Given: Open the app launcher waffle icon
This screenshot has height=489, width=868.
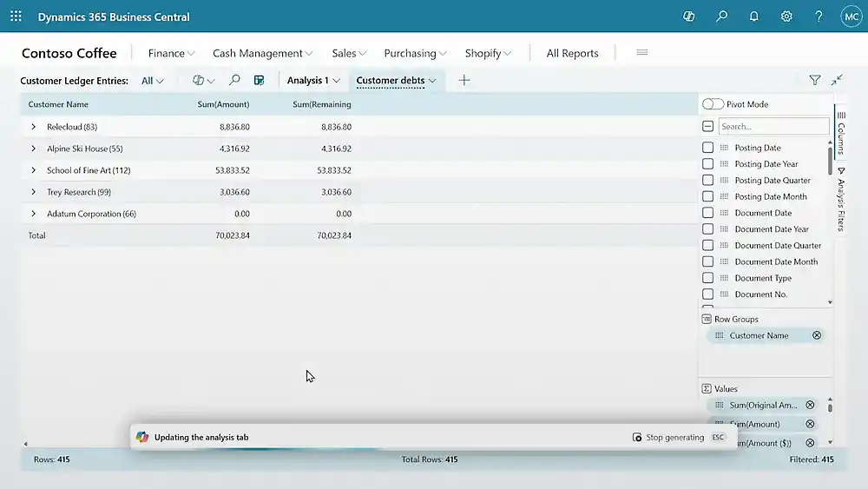Looking at the screenshot, I should pos(16,17).
